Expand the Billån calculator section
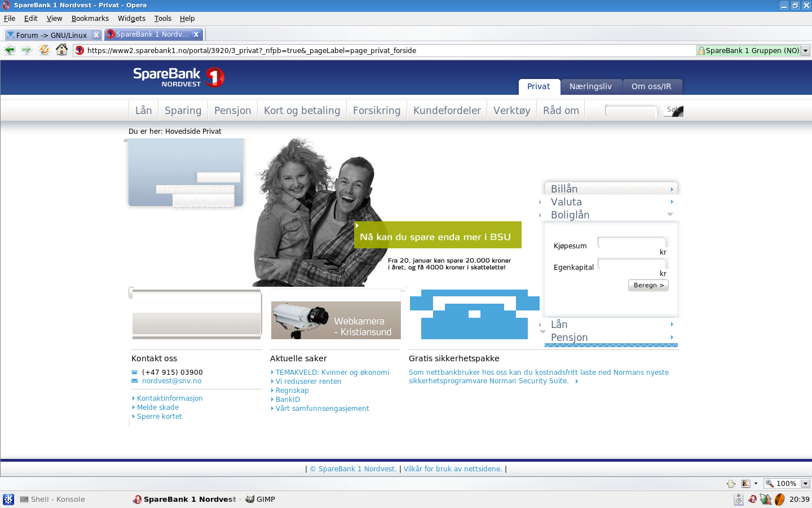This screenshot has width=812, height=508. [x=611, y=189]
